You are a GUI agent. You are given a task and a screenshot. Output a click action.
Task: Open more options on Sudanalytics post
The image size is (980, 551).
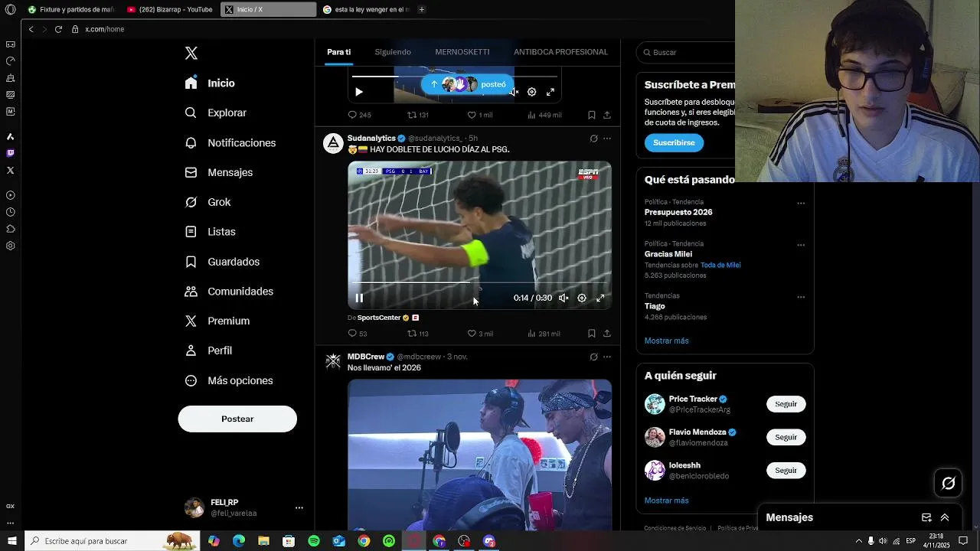607,139
